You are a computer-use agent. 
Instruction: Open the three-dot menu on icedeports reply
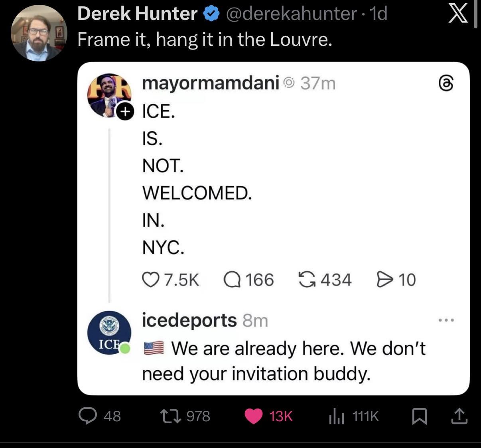coord(446,320)
